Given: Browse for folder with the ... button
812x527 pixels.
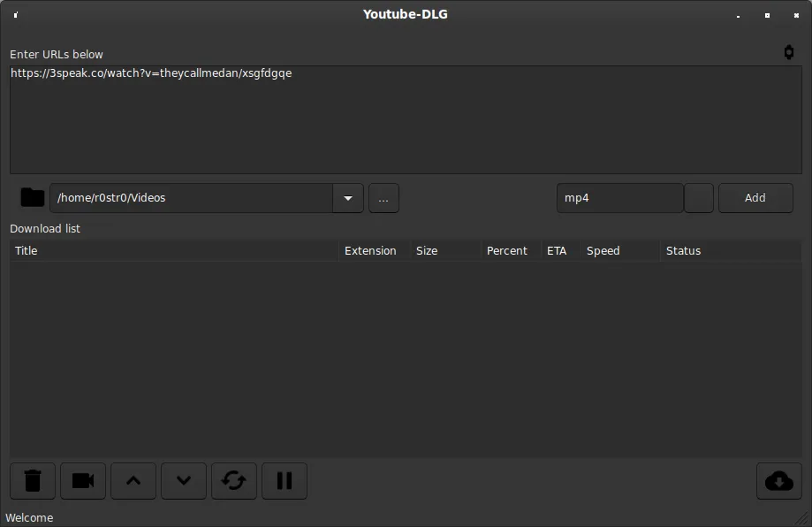Looking at the screenshot, I should pyautogui.click(x=383, y=198).
